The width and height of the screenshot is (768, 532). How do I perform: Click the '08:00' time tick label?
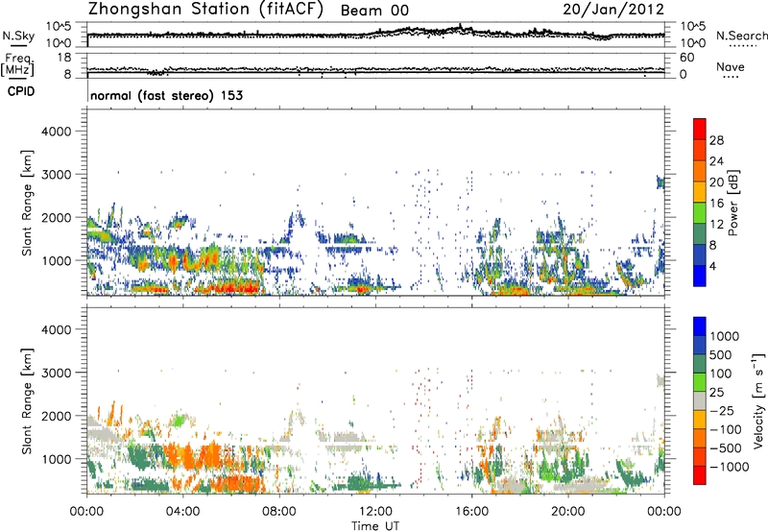tap(279, 512)
